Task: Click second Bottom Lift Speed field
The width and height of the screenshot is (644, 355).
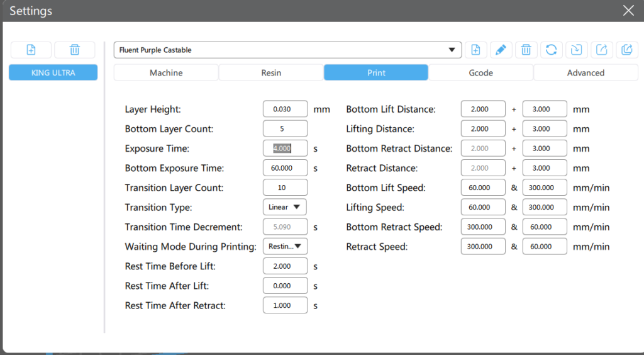Action: (545, 188)
